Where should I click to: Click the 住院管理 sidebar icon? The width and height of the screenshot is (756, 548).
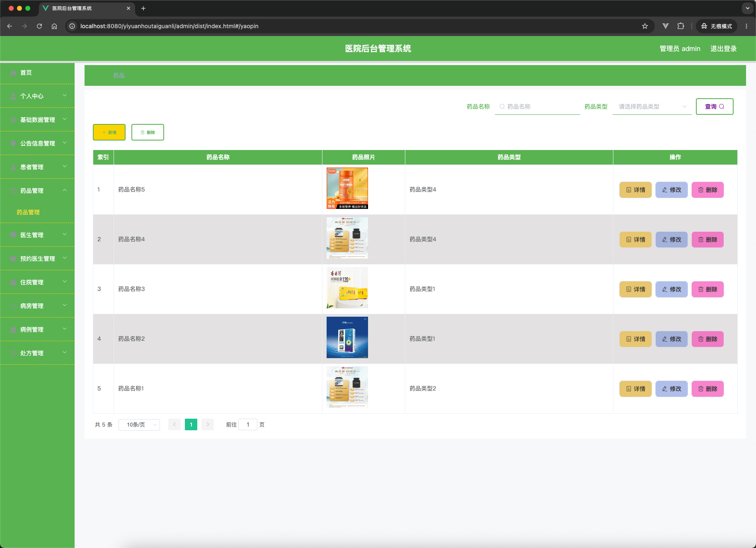(13, 282)
